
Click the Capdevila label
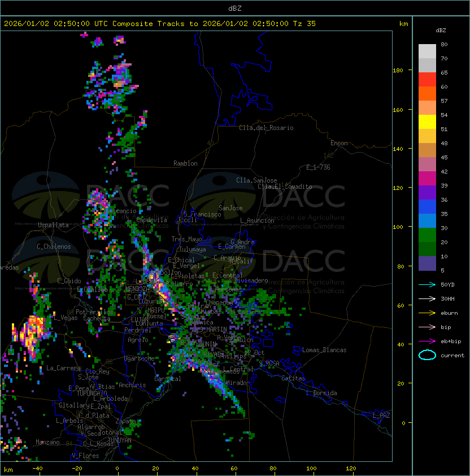pyautogui.click(x=152, y=220)
